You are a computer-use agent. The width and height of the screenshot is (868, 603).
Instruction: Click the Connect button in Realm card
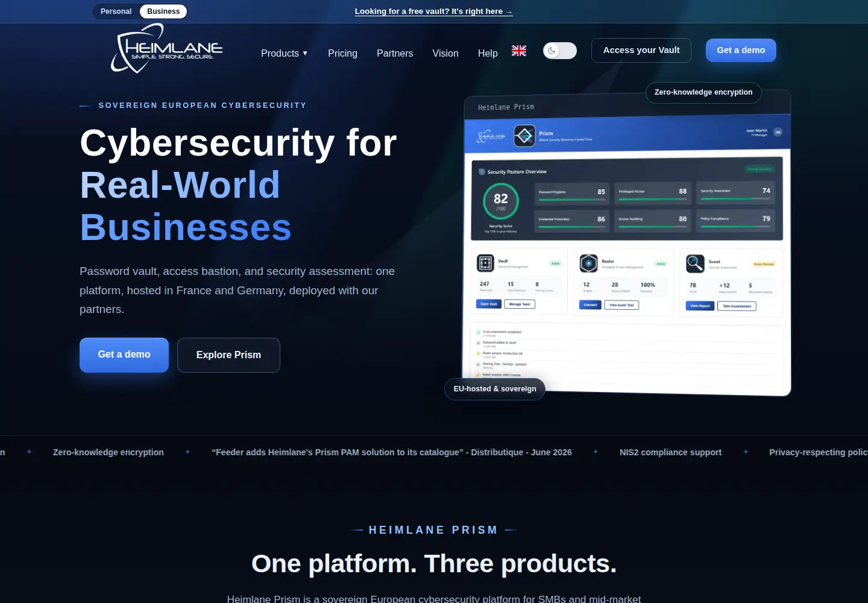click(590, 305)
